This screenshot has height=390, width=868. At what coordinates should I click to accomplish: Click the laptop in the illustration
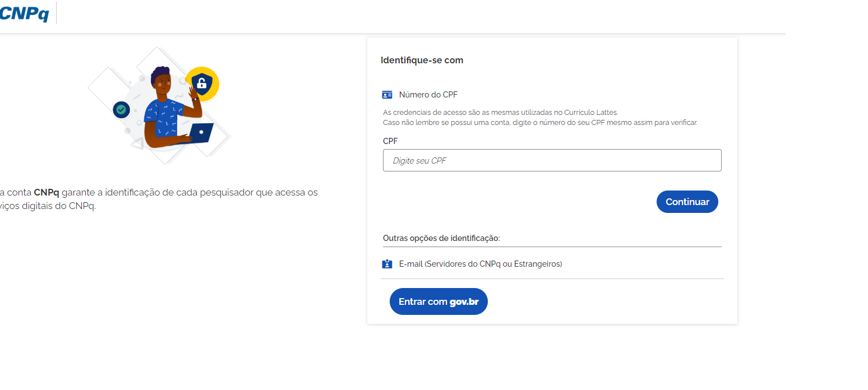tap(201, 133)
